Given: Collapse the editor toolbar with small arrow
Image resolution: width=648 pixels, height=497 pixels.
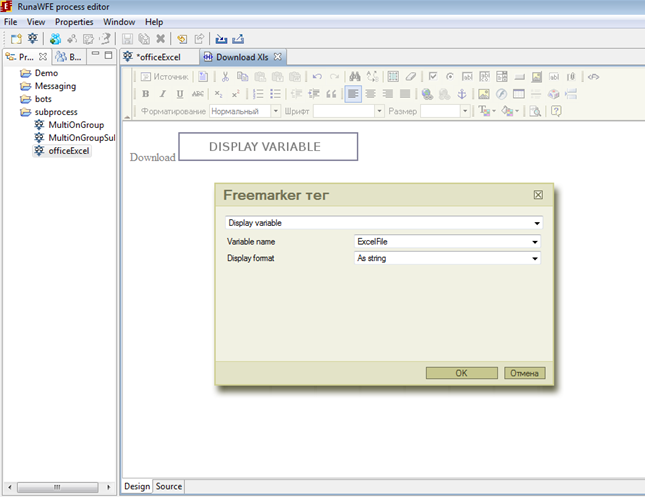Looking at the screenshot, I should [x=127, y=118].
